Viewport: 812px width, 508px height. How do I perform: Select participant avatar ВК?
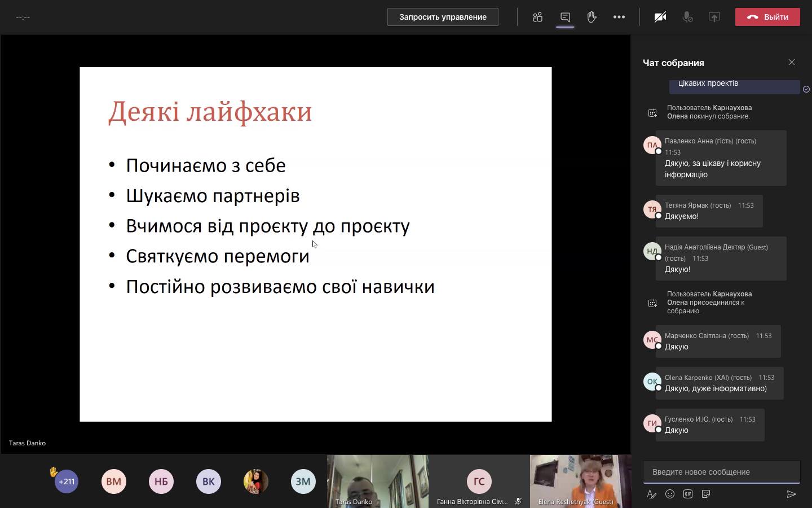click(209, 481)
